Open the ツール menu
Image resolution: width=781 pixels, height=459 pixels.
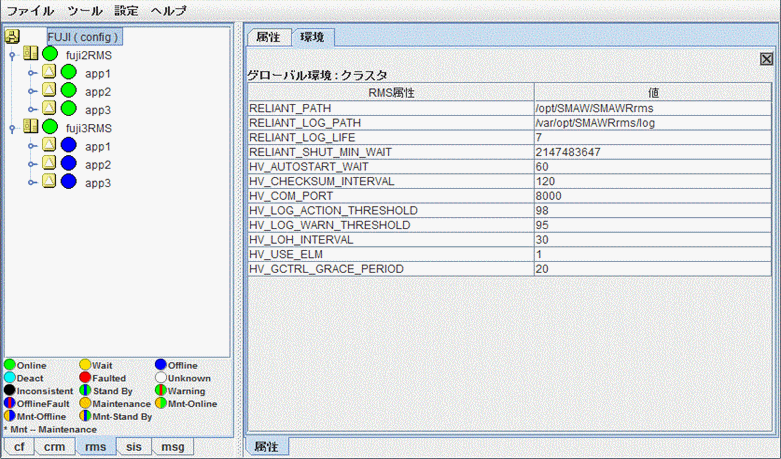click(x=85, y=10)
